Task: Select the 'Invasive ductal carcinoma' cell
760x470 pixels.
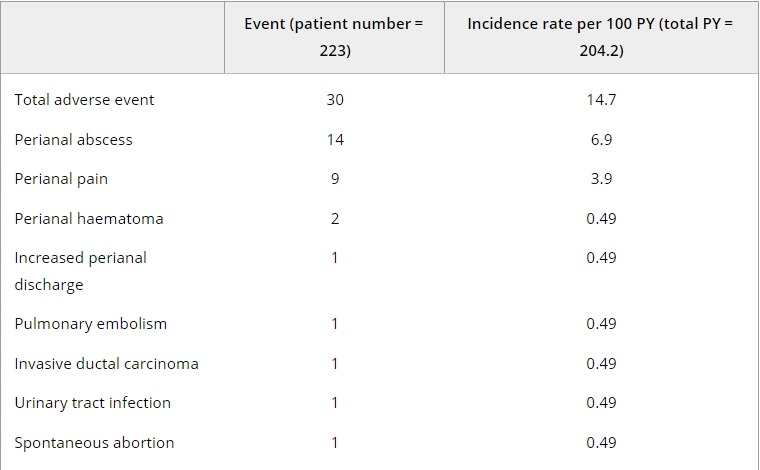Action: 106,363
